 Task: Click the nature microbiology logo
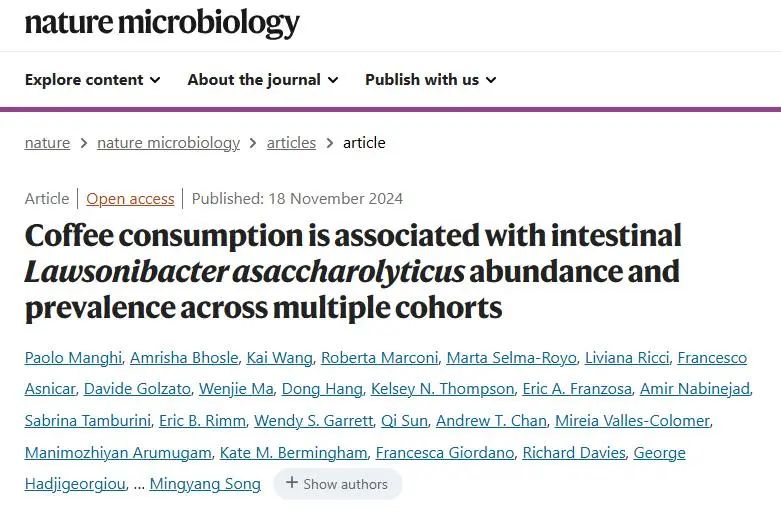click(x=162, y=22)
